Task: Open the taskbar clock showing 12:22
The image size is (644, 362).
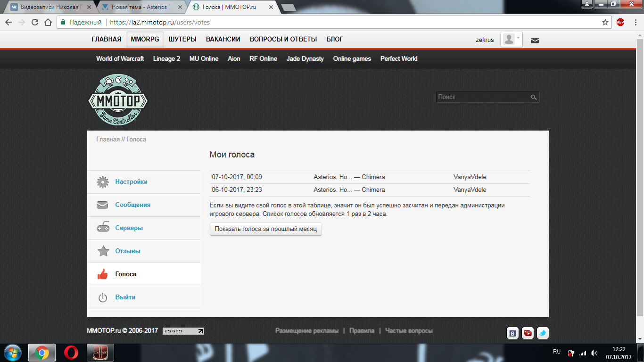Action: (619, 353)
